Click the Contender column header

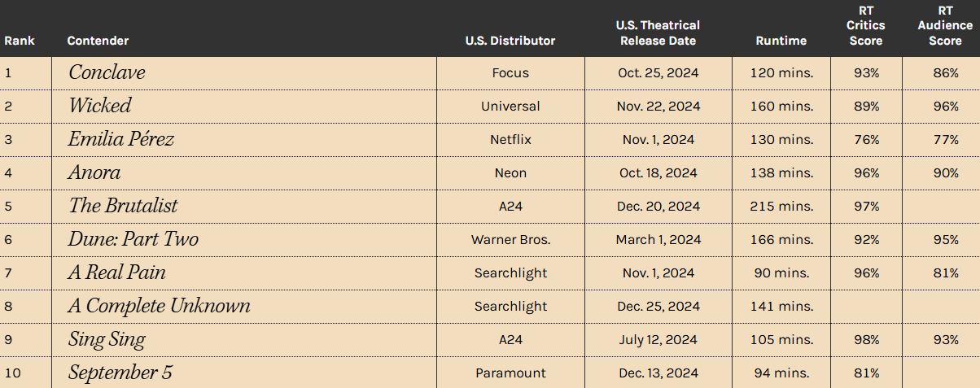coord(98,41)
